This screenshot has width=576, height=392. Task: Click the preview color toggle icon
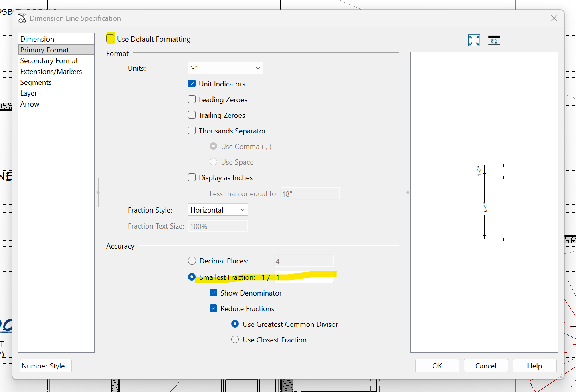coord(494,40)
